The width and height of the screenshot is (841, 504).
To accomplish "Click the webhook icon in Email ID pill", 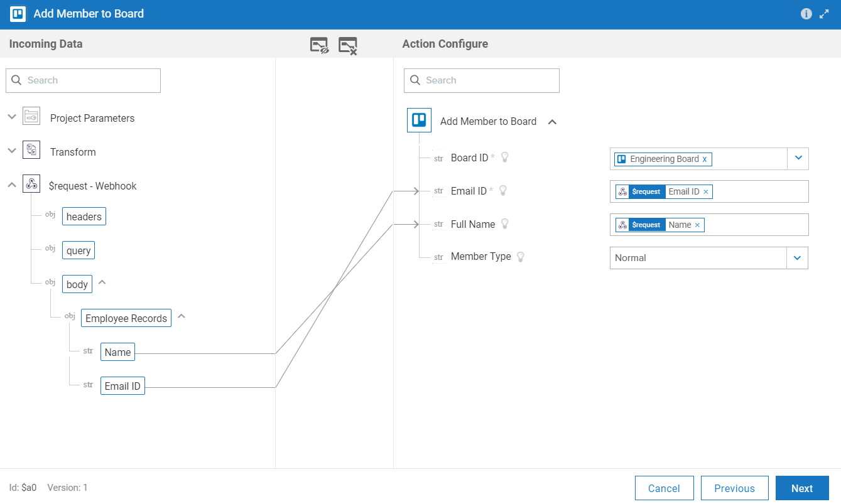I will 622,191.
